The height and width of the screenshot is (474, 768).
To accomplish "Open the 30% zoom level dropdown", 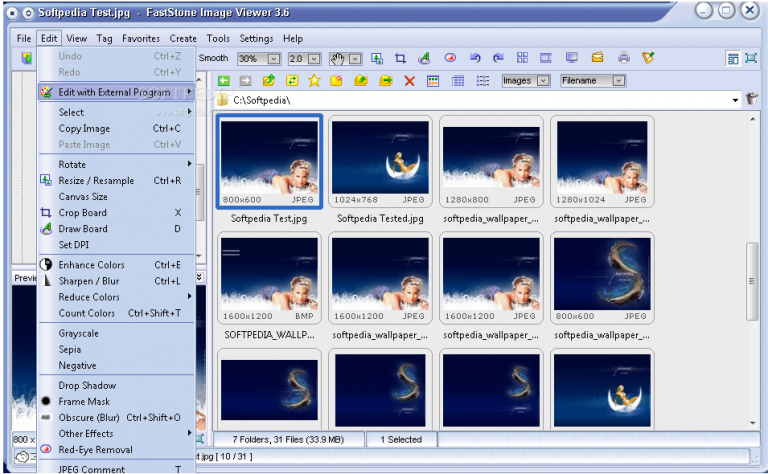I will 272,59.
